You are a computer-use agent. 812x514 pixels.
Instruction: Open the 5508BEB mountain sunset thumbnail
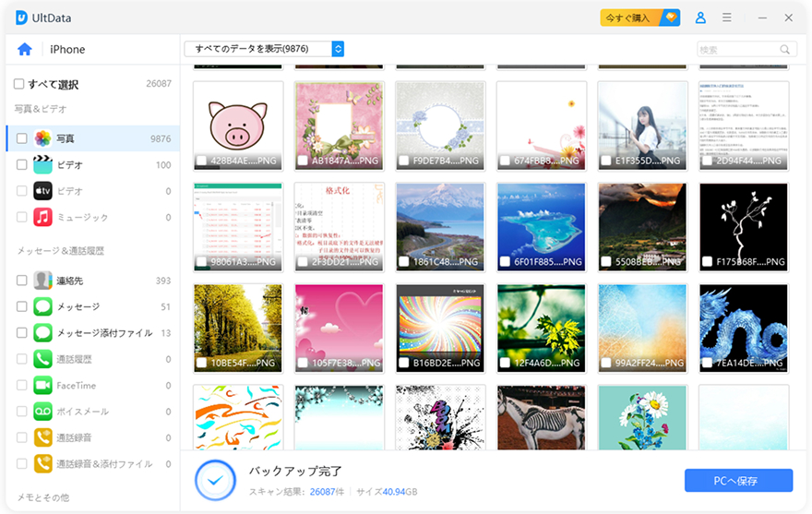point(642,227)
